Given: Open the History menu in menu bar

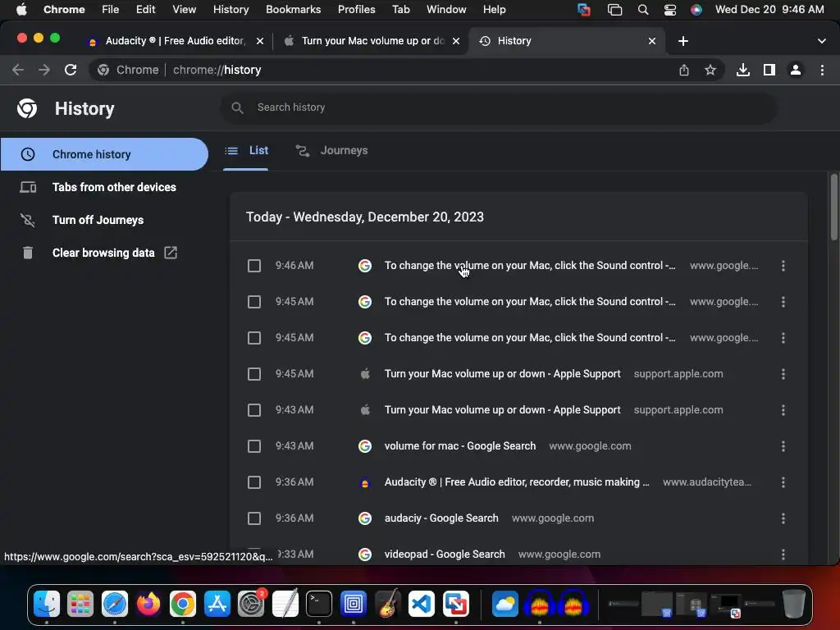Looking at the screenshot, I should (x=231, y=10).
